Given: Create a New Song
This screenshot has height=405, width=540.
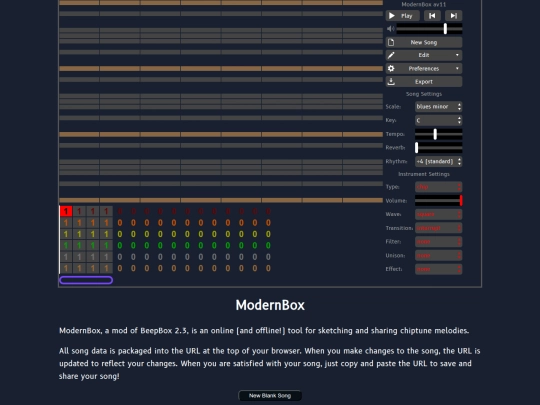Looking at the screenshot, I should (424, 42).
